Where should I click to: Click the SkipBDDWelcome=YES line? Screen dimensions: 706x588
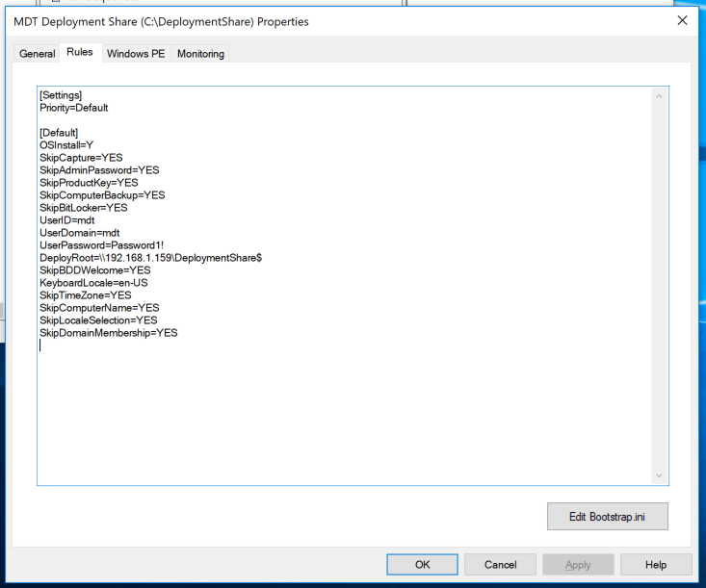(95, 270)
